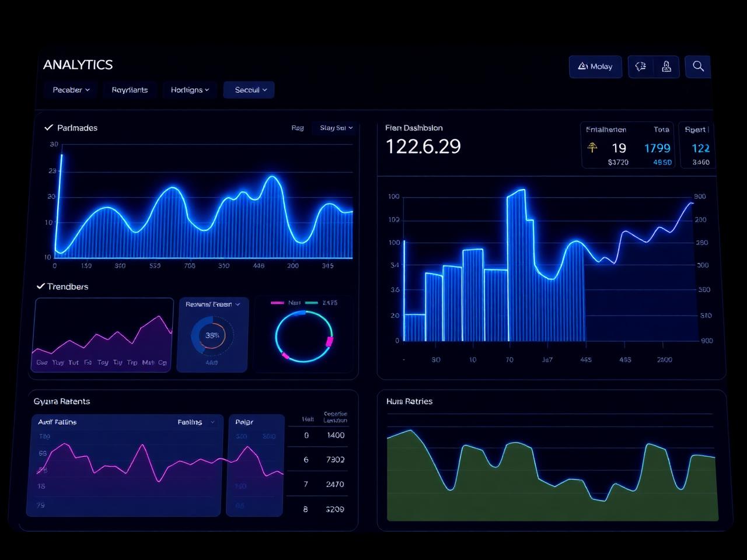The width and height of the screenshot is (747, 560).
Task: Click the $3720 amount
Action: 618,162
